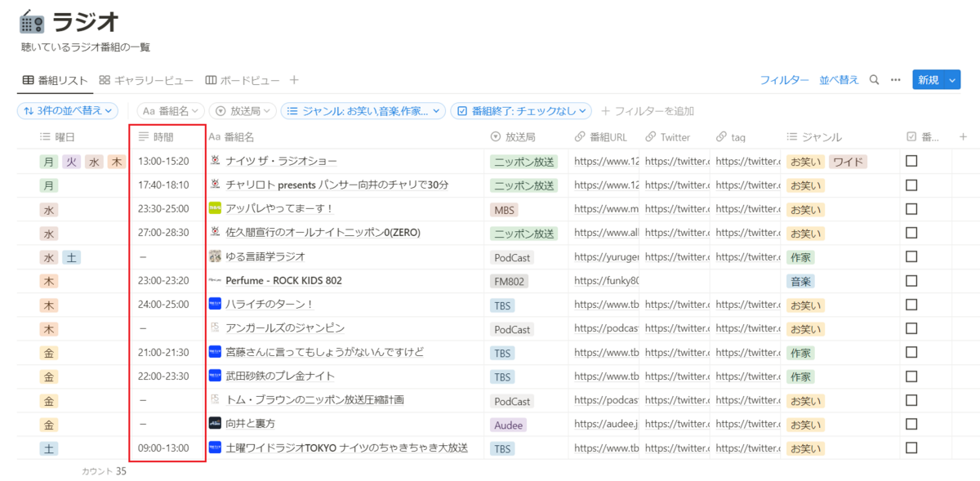Screen dimensions: 980x481
Task: Click the blue 新規 button
Action: click(928, 80)
